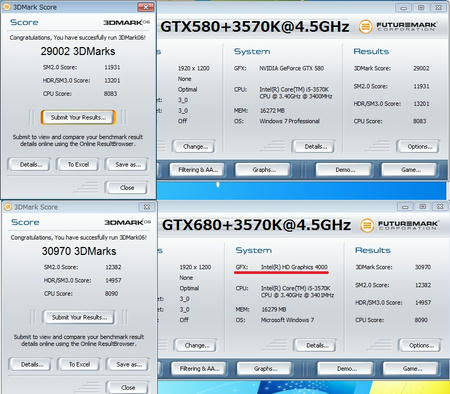Launch Game in lower 3DMark window
The height and width of the screenshot is (394, 450).
tap(411, 368)
